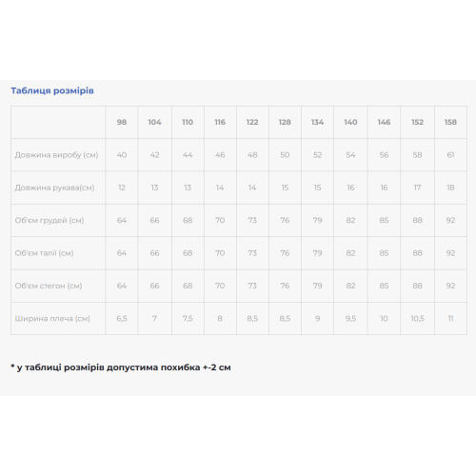Select the size 158 column header
476x476 pixels.
pos(450,122)
